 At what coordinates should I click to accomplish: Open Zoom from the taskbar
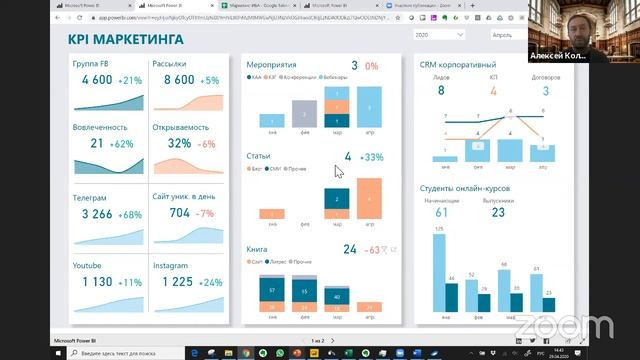tap(400, 353)
